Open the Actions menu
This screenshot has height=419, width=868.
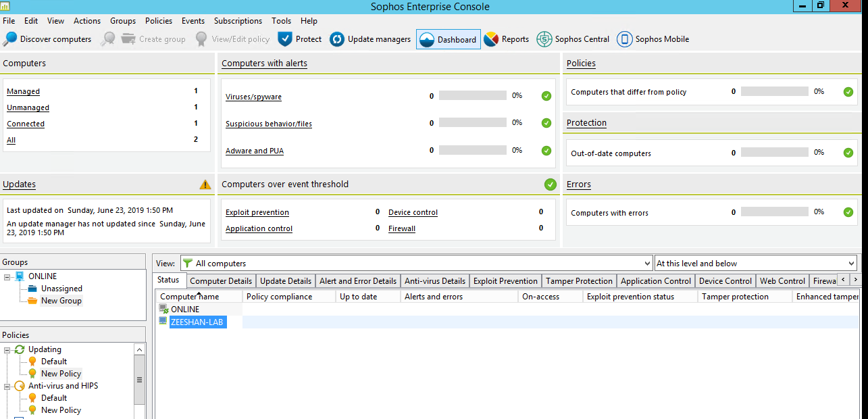[x=87, y=21]
